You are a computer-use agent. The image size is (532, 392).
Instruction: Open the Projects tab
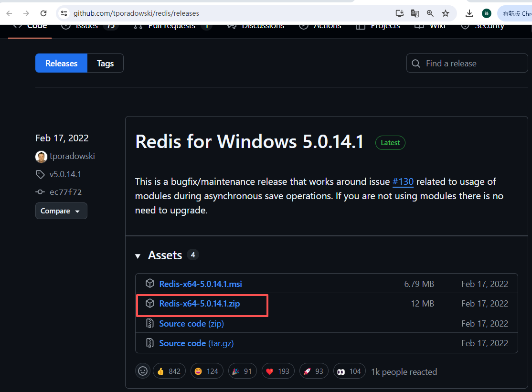coord(378,26)
